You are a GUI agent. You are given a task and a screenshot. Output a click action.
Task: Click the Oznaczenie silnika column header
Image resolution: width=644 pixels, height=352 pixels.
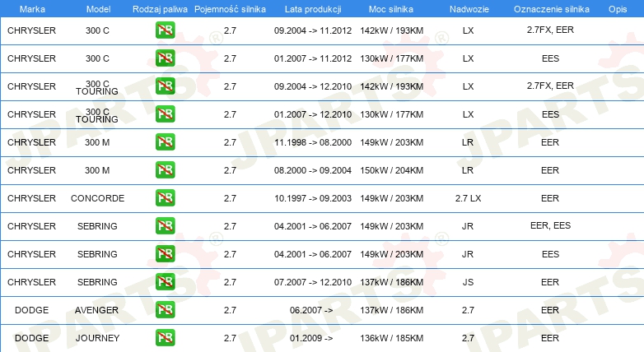pos(551,9)
